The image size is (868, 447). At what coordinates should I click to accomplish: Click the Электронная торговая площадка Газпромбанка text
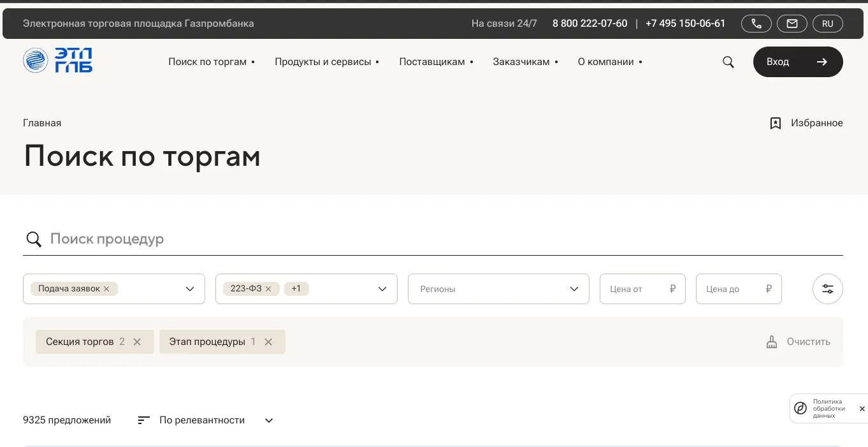138,24
